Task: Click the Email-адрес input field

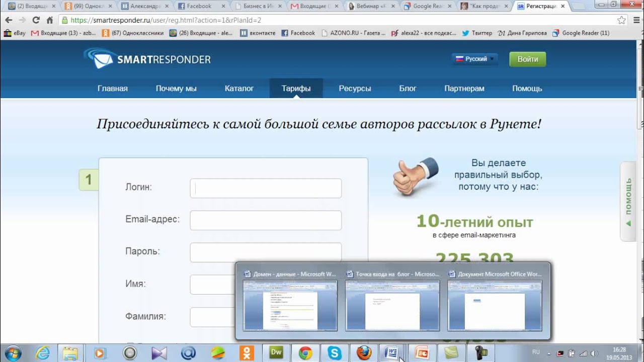Action: (x=266, y=220)
